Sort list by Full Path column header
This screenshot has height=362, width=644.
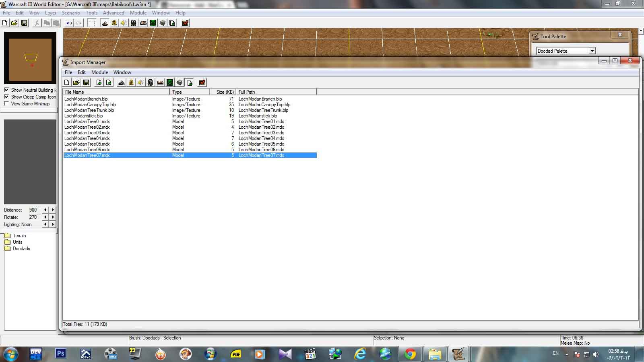[x=277, y=92]
